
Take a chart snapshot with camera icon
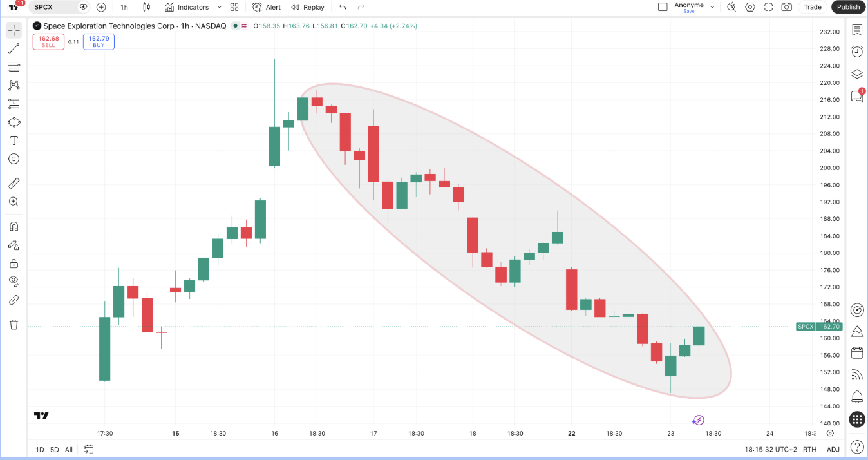point(786,7)
